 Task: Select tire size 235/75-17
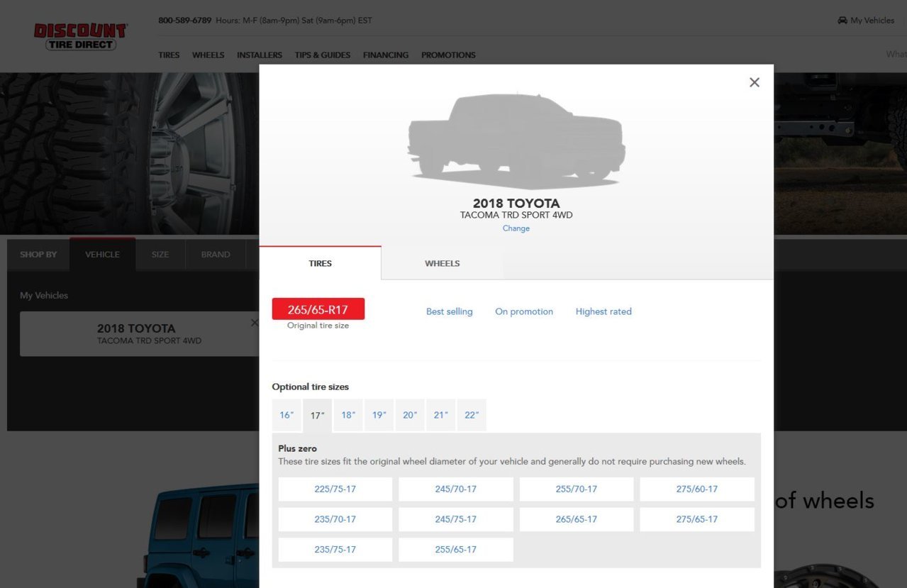coord(335,550)
